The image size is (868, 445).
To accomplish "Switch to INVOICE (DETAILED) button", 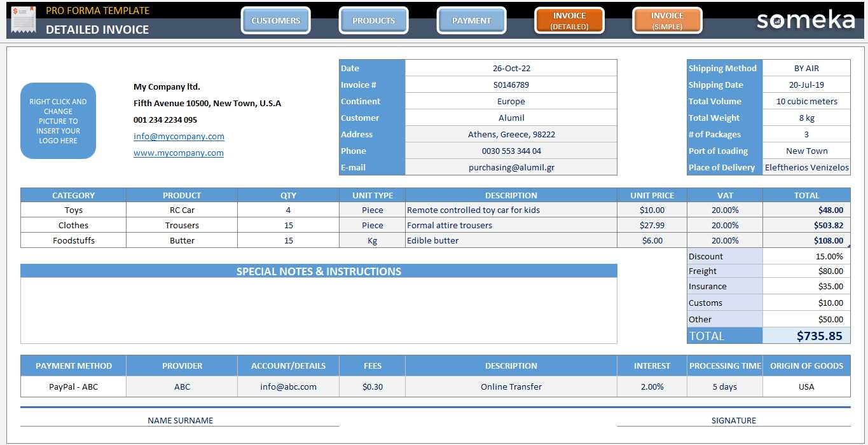I will (x=570, y=20).
